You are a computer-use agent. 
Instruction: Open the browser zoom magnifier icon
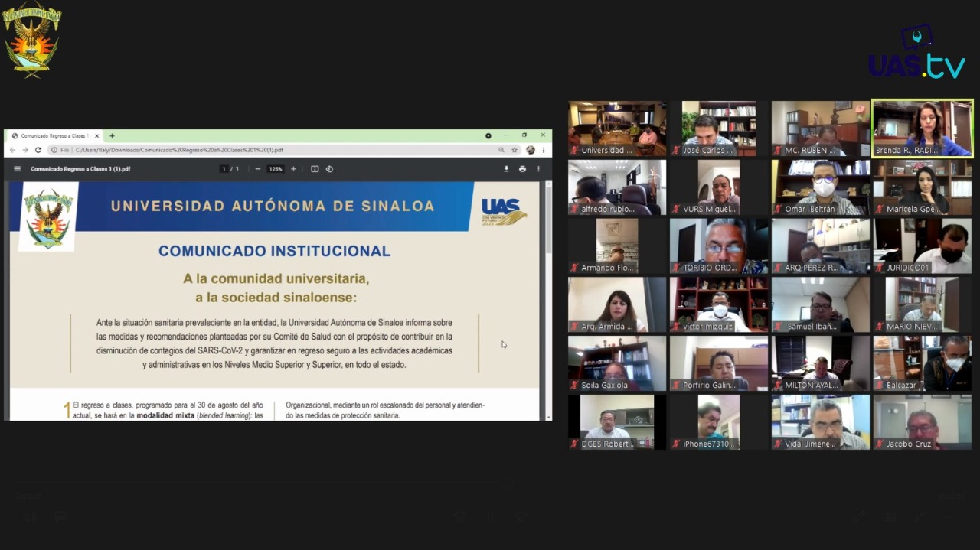501,150
